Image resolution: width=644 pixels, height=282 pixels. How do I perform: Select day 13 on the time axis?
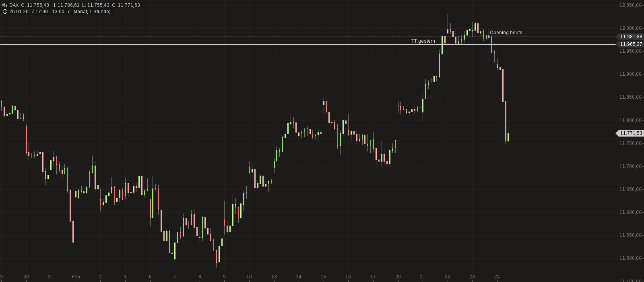[x=274, y=277]
